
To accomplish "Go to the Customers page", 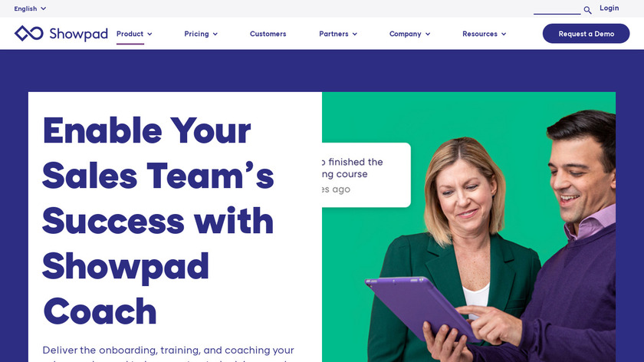I will point(268,34).
